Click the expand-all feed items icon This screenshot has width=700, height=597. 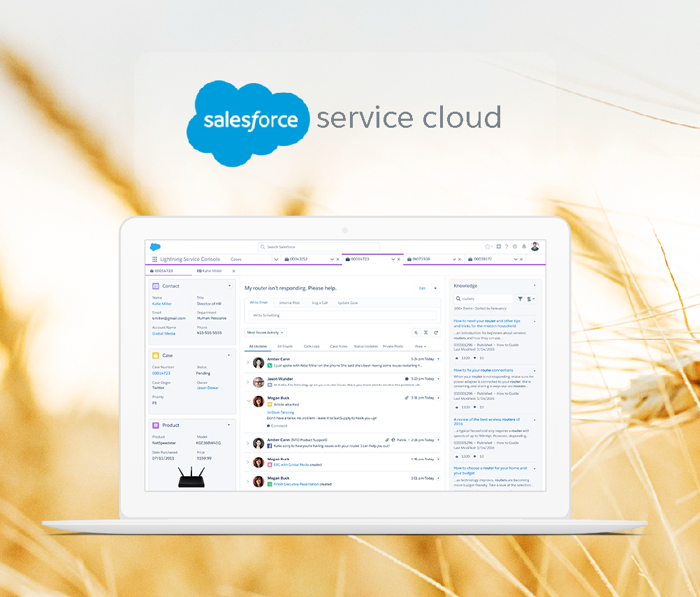426,332
